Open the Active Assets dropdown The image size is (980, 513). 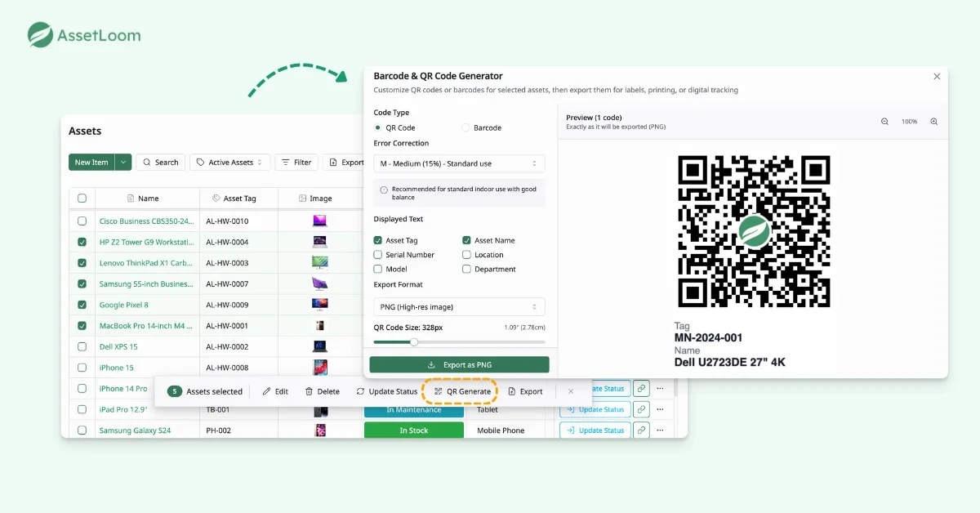coord(230,163)
